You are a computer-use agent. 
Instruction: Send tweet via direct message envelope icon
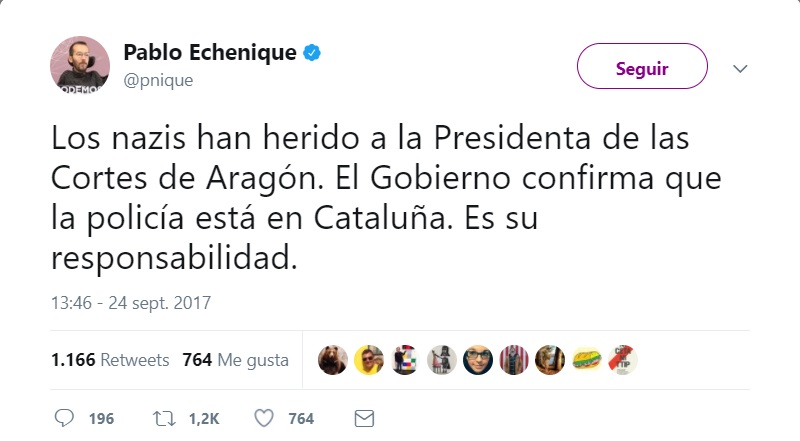coord(364,418)
